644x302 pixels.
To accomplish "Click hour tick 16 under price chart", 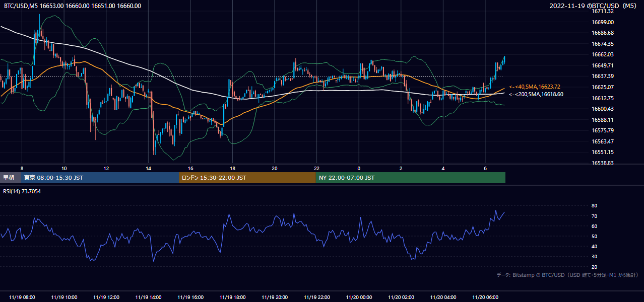I will tap(190, 168).
